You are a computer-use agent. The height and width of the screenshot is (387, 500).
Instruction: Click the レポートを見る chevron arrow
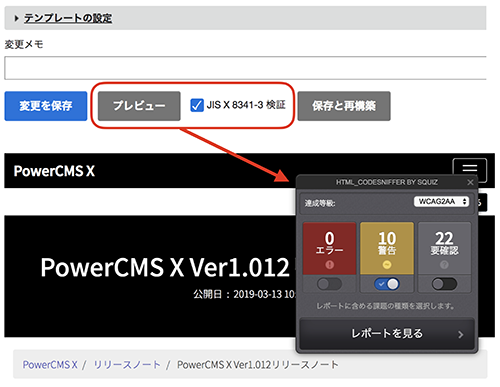pyautogui.click(x=461, y=335)
